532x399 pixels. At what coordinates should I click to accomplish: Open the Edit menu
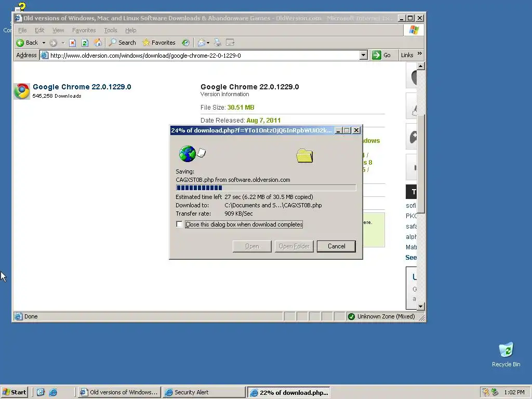(39, 30)
